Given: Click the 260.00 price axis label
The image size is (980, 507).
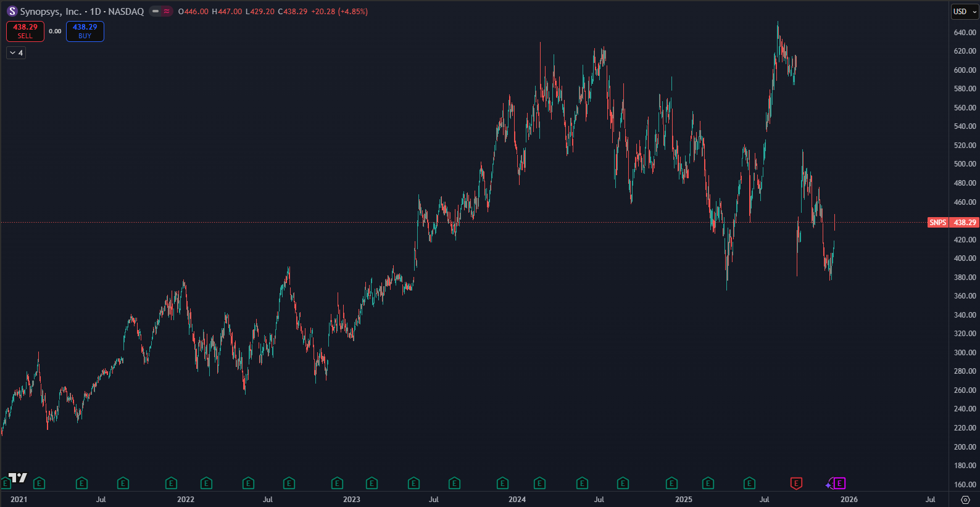Looking at the screenshot, I should click(965, 390).
